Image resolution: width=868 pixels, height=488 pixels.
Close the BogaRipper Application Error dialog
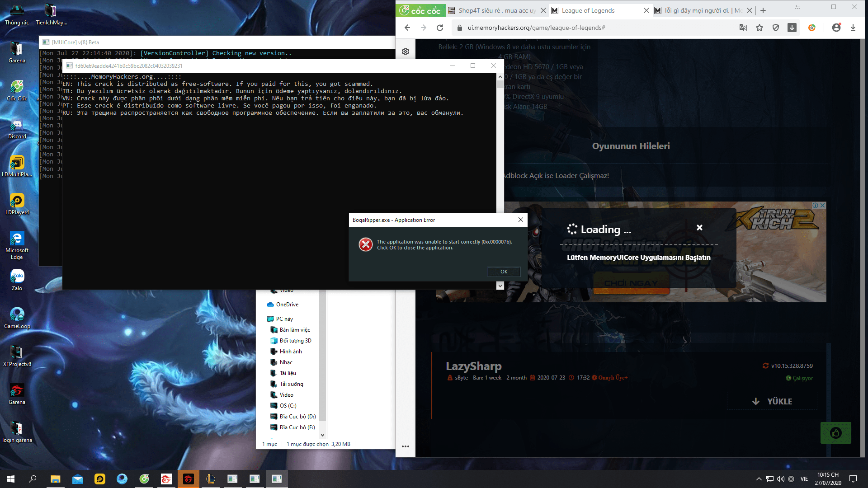click(520, 220)
